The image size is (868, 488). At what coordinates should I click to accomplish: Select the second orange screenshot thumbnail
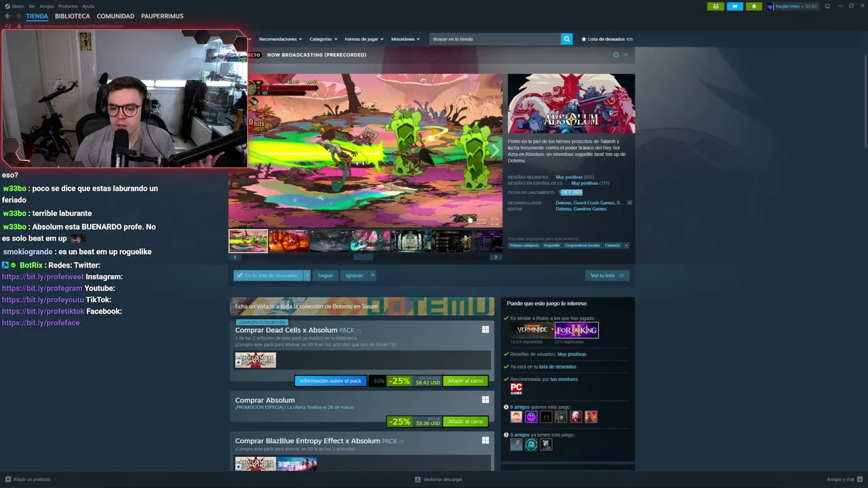tap(289, 241)
